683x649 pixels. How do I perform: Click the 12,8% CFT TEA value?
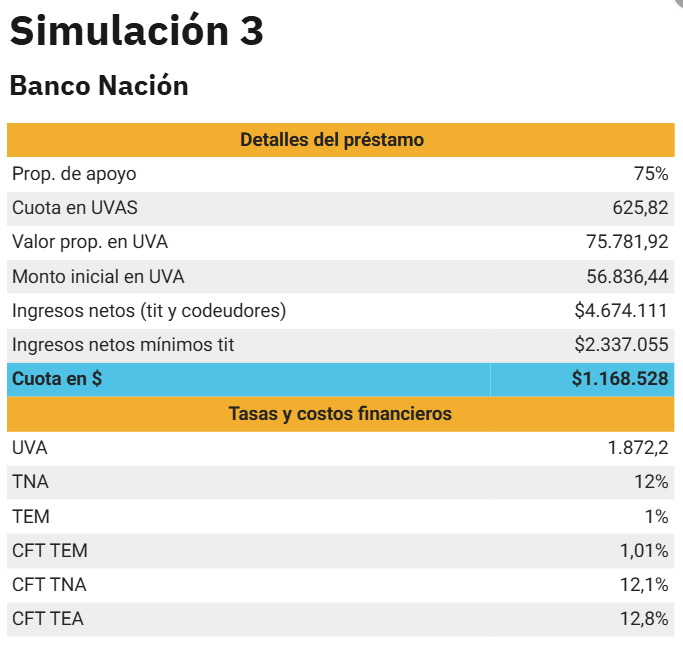643,619
